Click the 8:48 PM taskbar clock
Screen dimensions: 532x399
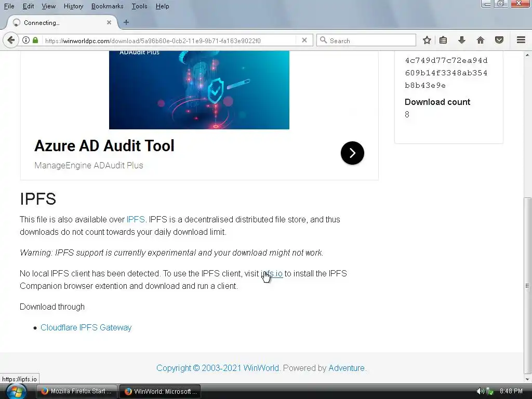point(511,391)
